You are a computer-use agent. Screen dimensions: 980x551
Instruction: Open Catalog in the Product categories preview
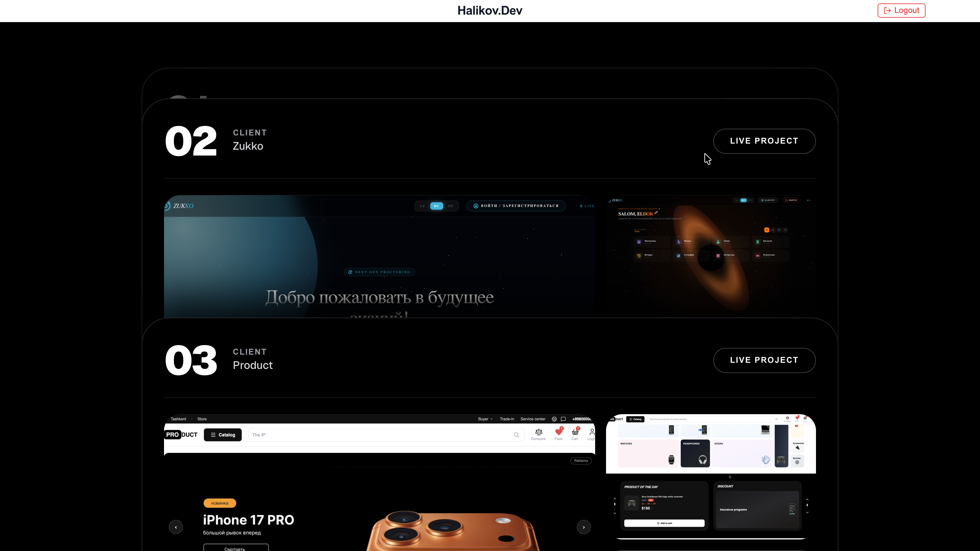pyautogui.click(x=635, y=419)
